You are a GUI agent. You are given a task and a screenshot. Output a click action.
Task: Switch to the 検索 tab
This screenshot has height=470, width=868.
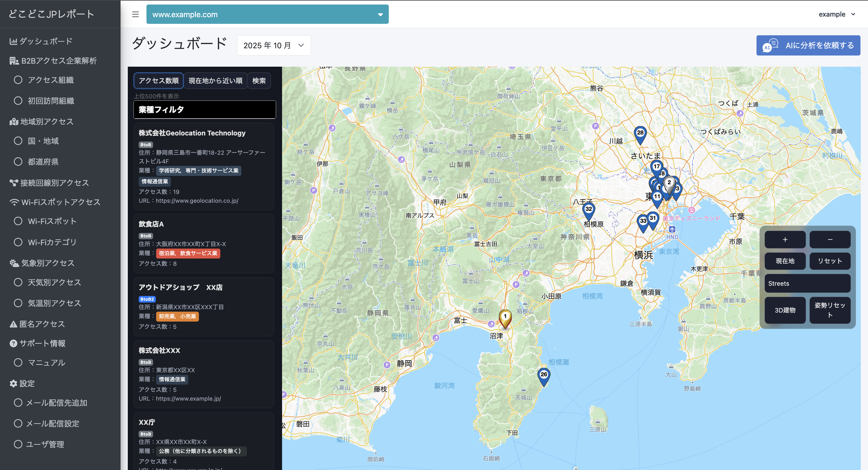point(259,81)
